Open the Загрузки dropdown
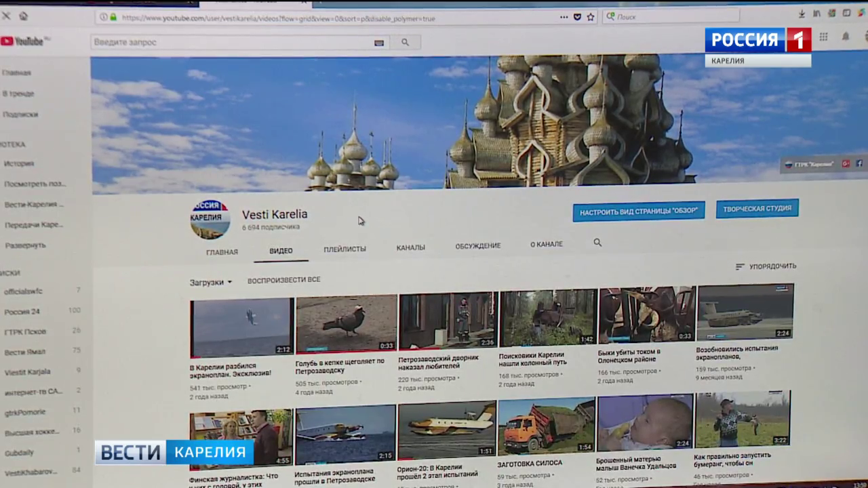The width and height of the screenshot is (868, 488). click(211, 282)
